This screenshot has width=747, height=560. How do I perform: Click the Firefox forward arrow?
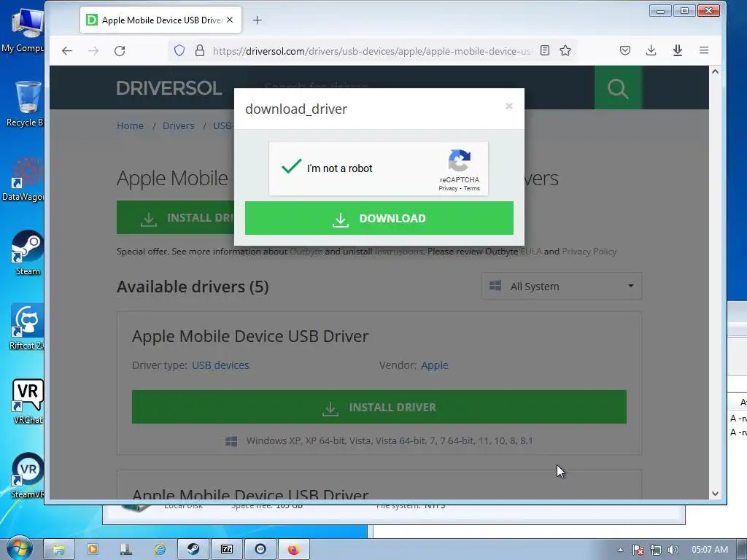[93, 50]
